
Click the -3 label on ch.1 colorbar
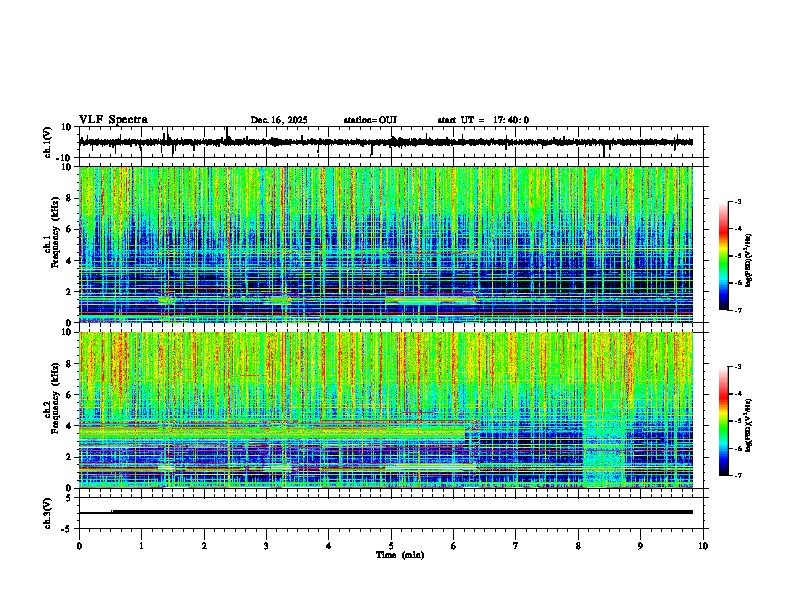coord(737,201)
